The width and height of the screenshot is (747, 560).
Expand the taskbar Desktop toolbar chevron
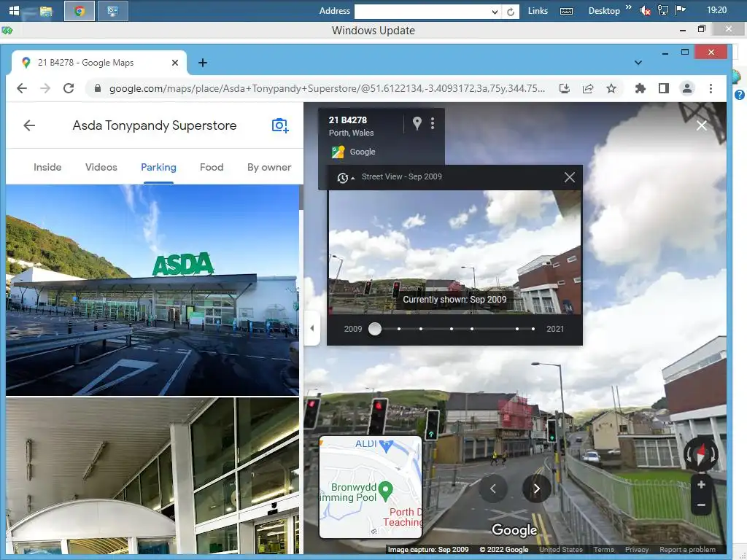pos(629,7)
